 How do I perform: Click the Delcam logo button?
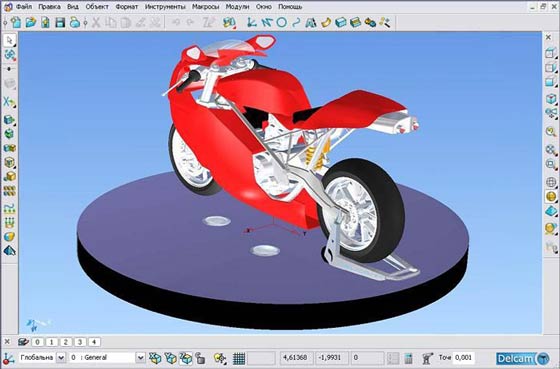click(x=523, y=358)
